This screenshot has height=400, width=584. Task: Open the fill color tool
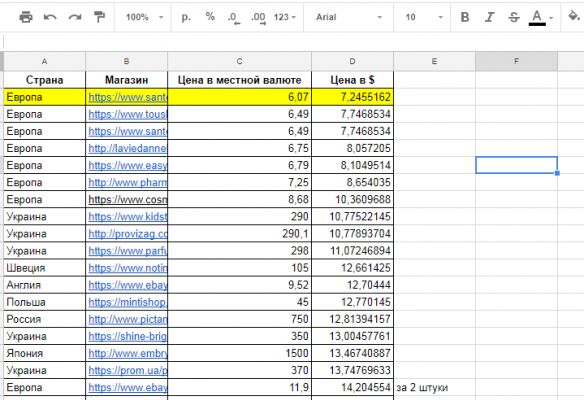click(574, 16)
